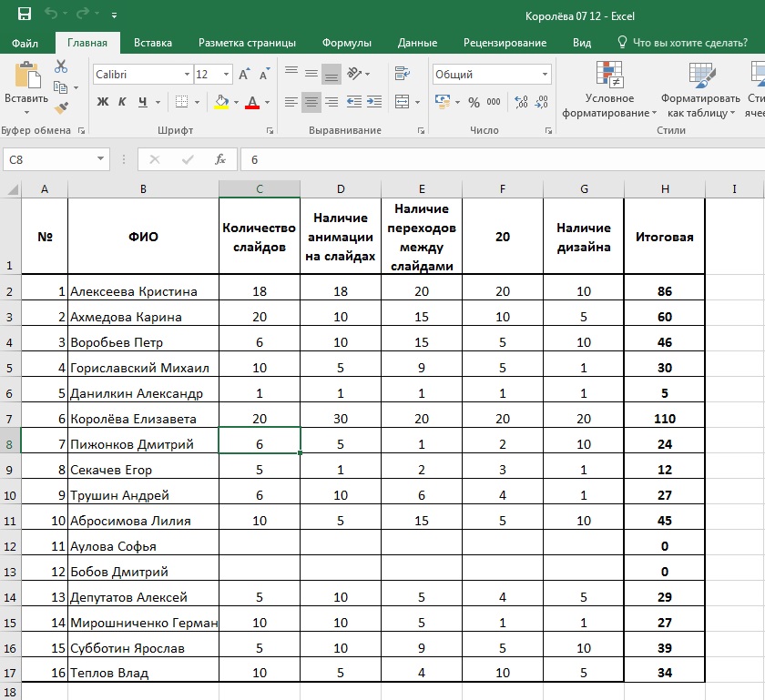
Task: Toggle bold formatting (Ж)
Action: (x=102, y=101)
